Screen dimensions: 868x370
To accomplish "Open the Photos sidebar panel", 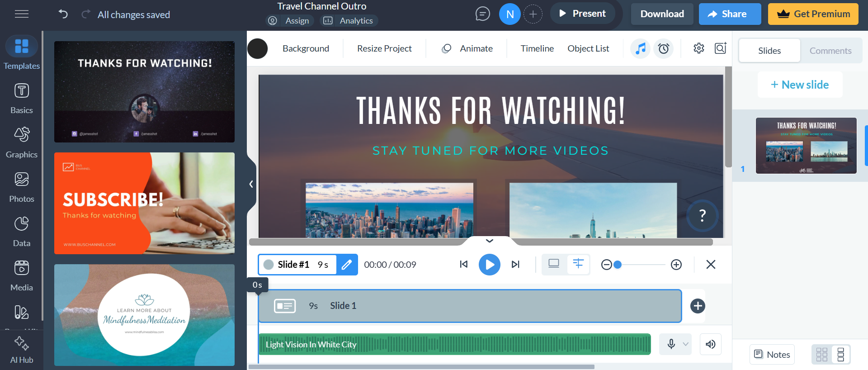I will coord(22,187).
